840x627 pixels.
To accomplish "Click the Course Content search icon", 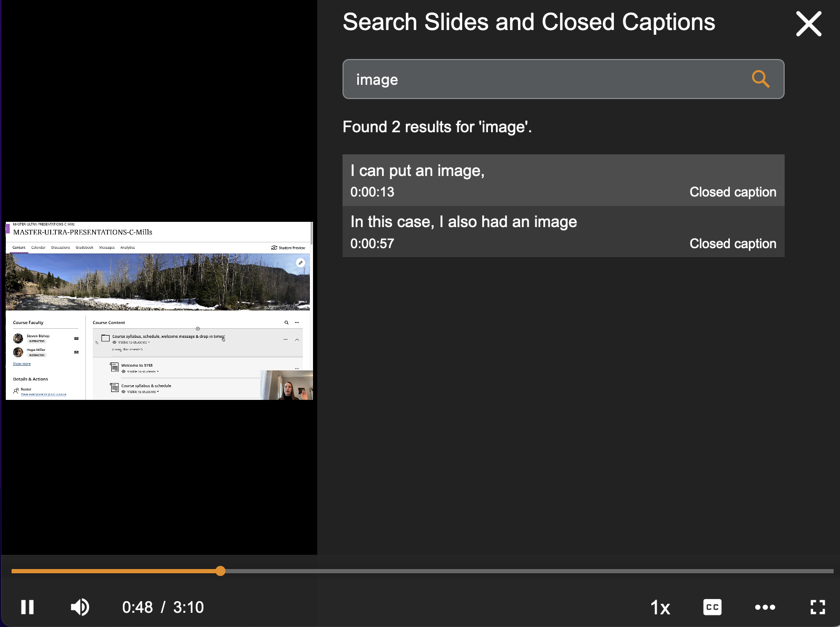I will tap(286, 322).
